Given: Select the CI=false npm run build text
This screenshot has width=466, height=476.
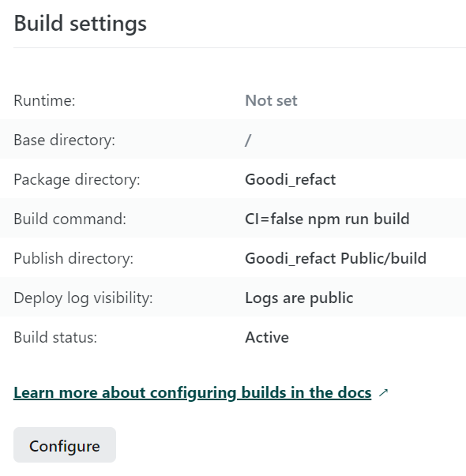Looking at the screenshot, I should click(x=327, y=219).
